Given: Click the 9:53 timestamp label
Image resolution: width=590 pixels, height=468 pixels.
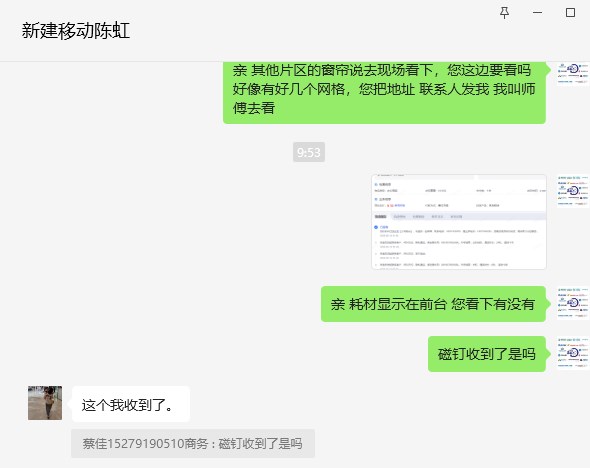Looking at the screenshot, I should 309,152.
